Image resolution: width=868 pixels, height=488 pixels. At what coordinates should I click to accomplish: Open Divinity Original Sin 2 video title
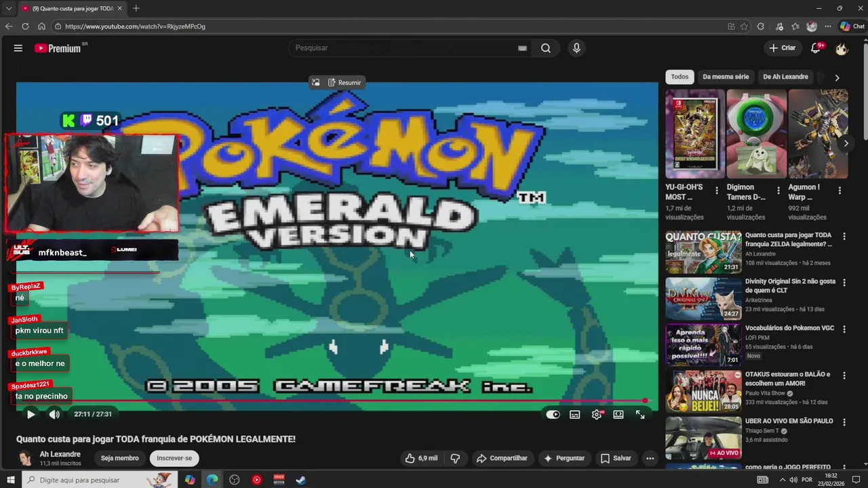click(790, 285)
